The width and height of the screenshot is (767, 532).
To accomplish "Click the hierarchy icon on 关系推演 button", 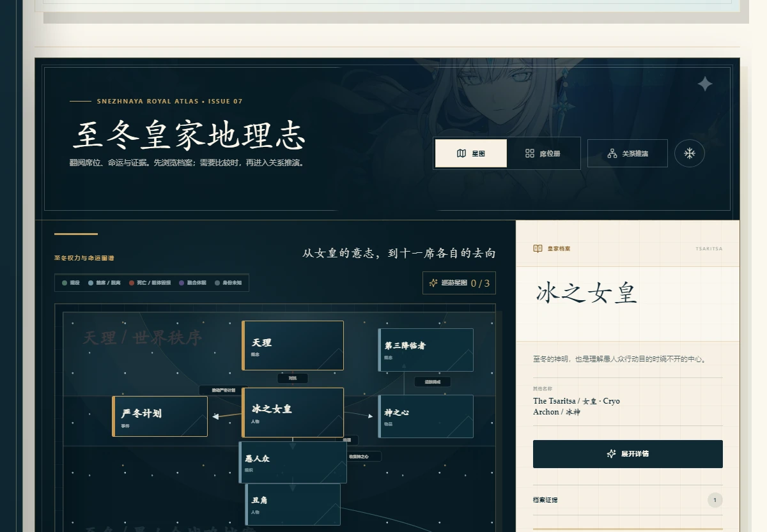I will click(612, 153).
